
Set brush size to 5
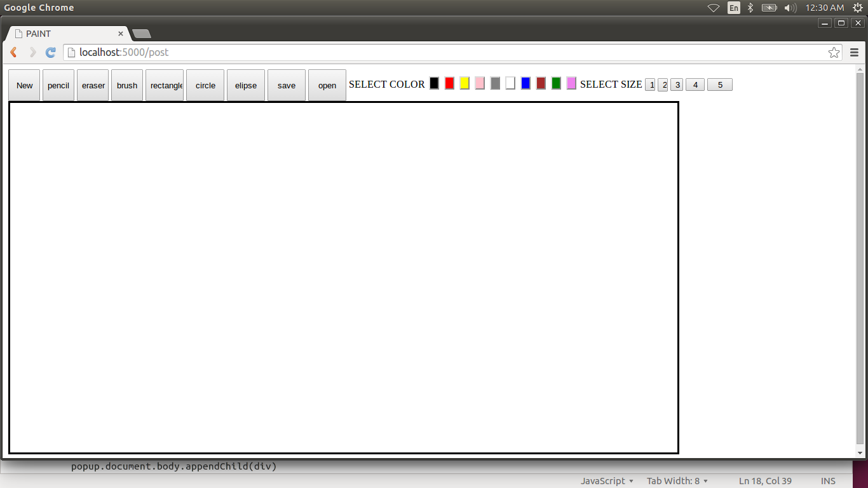pyautogui.click(x=719, y=84)
